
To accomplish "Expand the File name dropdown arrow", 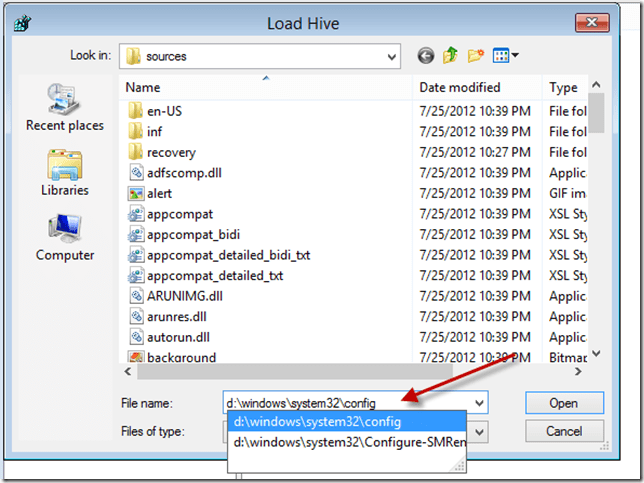I will pos(479,403).
